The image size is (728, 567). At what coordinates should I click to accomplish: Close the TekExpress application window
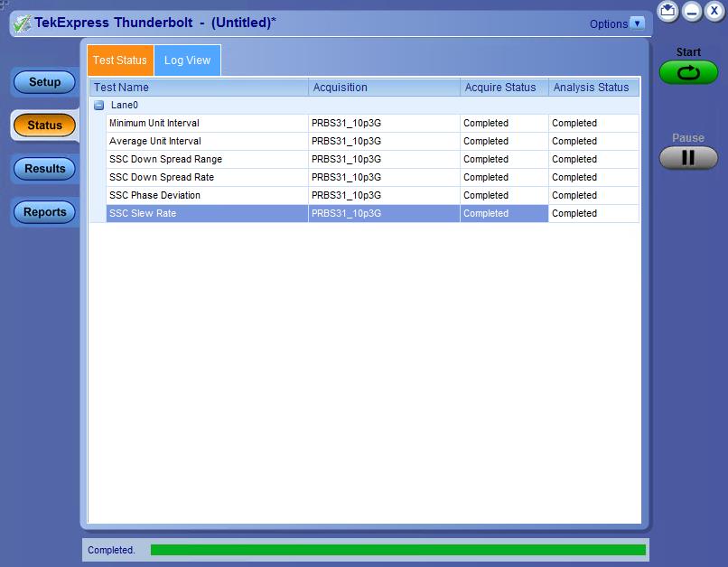[714, 12]
